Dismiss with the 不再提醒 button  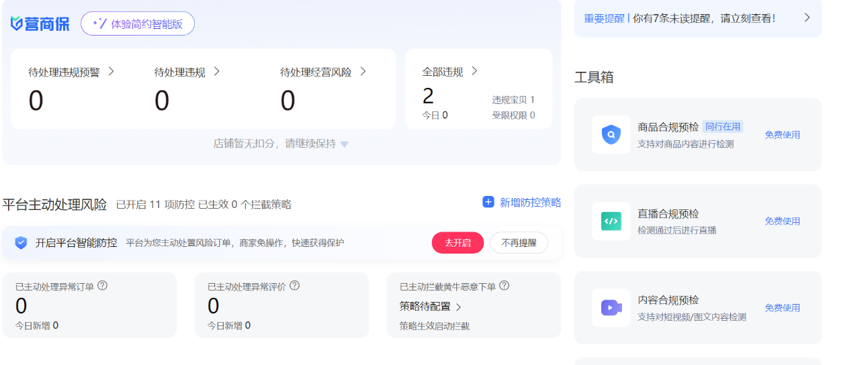point(519,243)
